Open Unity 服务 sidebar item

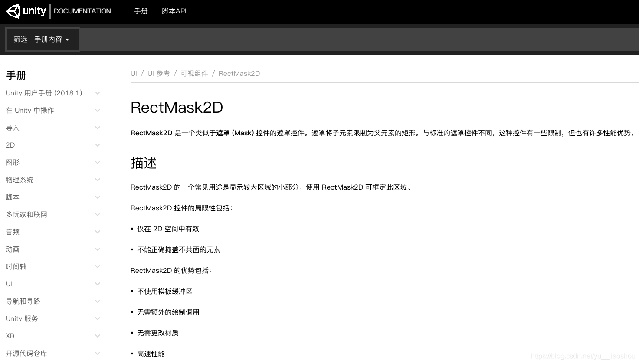(x=22, y=319)
